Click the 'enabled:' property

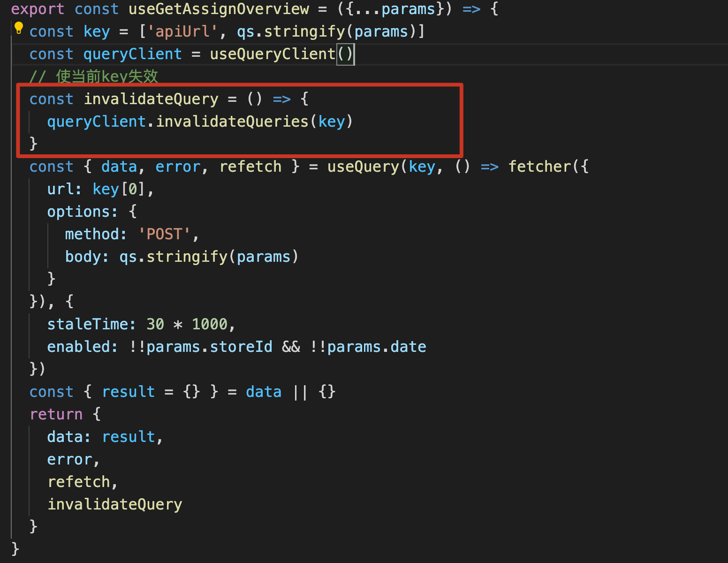click(x=82, y=347)
